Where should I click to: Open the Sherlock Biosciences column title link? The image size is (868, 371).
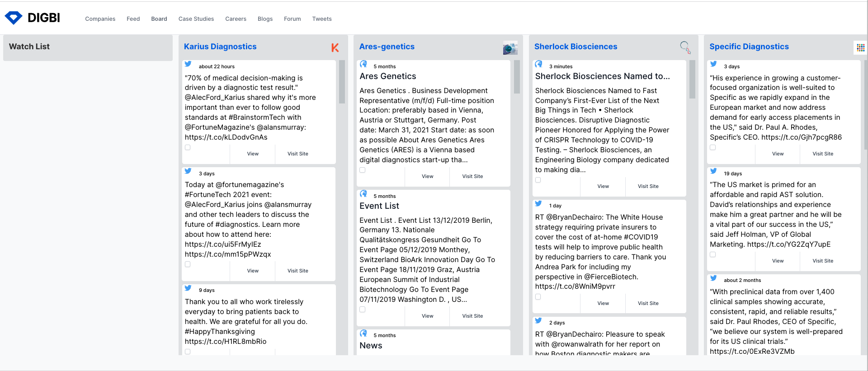pos(576,47)
